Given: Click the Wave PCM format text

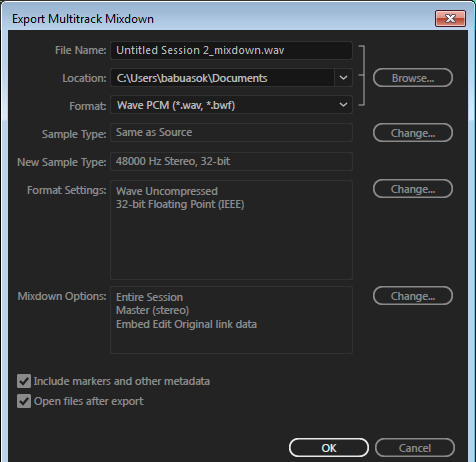Looking at the screenshot, I should click(x=176, y=105).
